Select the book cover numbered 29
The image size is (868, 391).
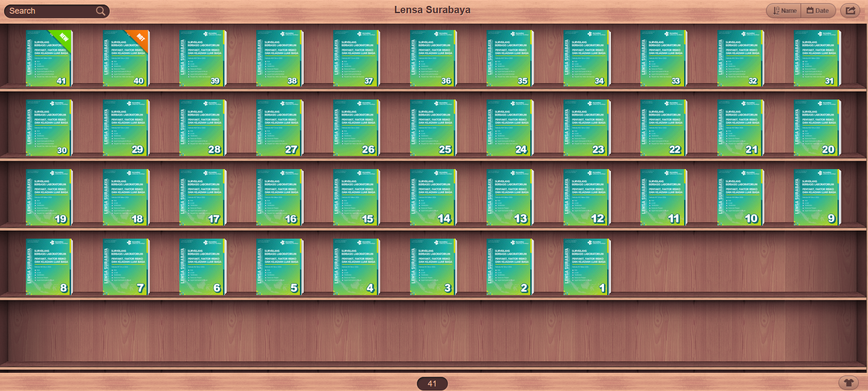pos(126,128)
